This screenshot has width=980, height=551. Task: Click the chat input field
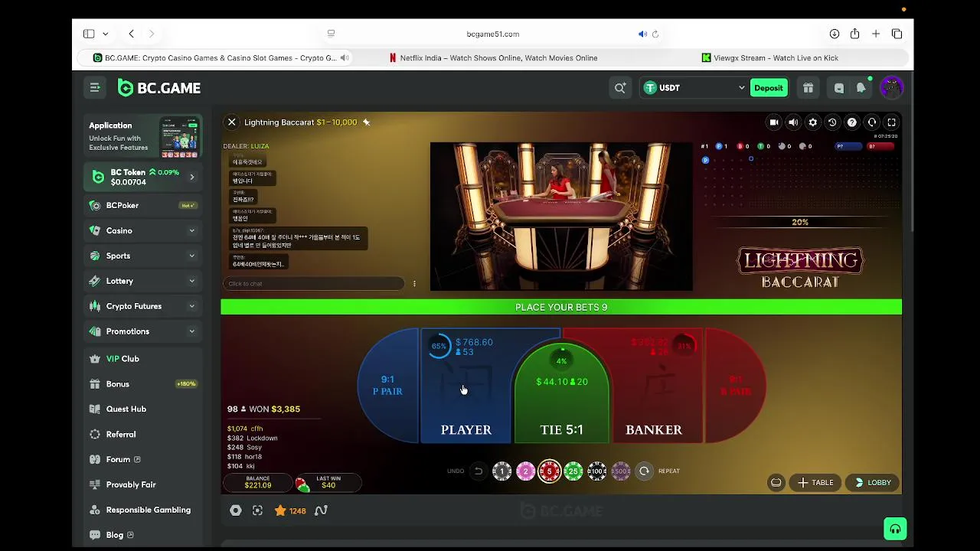(x=313, y=284)
